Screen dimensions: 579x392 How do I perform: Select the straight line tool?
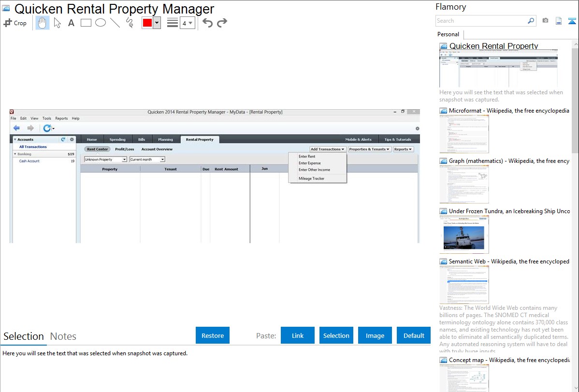(x=115, y=23)
